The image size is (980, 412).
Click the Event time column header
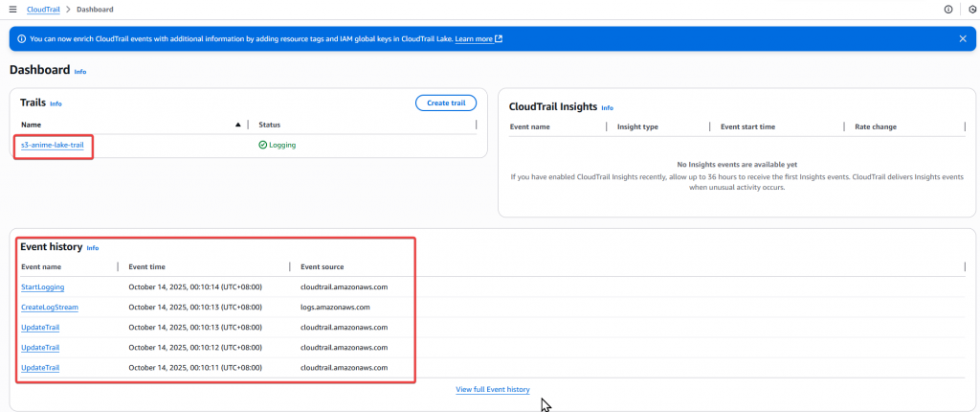point(146,266)
